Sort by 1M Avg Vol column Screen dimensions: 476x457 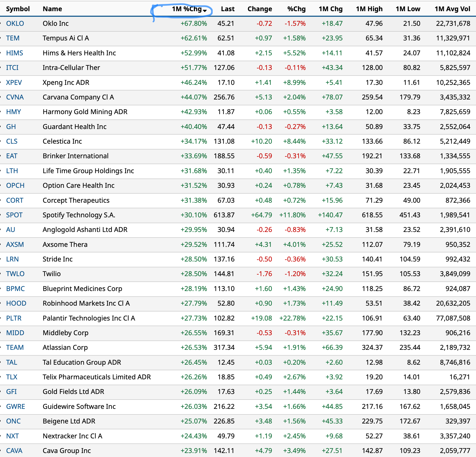(x=452, y=9)
